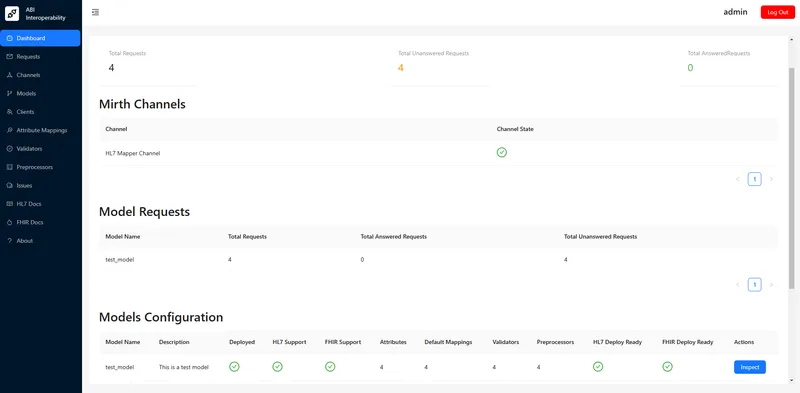This screenshot has width=800, height=393.
Task: Click the Model Requests heading
Action: 144,211
